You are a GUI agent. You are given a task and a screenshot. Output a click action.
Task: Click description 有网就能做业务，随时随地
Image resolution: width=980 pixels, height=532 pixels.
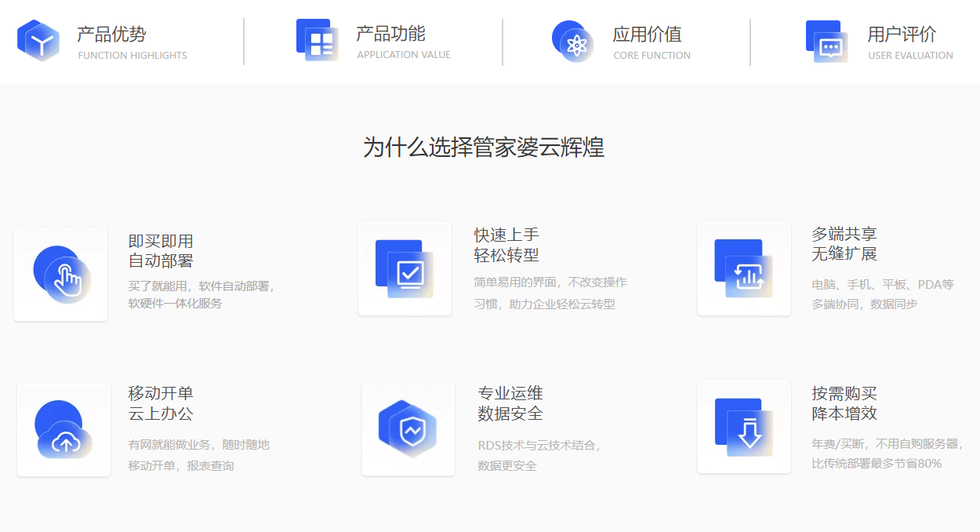point(199,445)
